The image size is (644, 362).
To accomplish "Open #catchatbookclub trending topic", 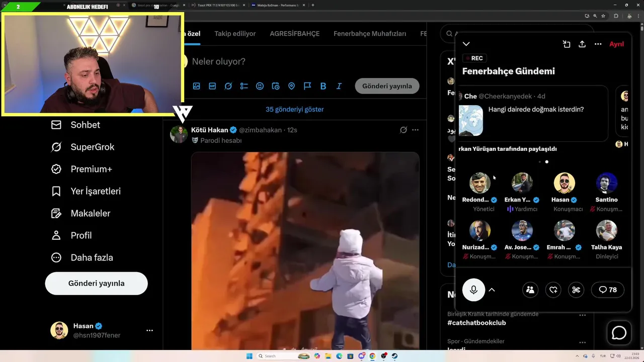I will coord(476,323).
